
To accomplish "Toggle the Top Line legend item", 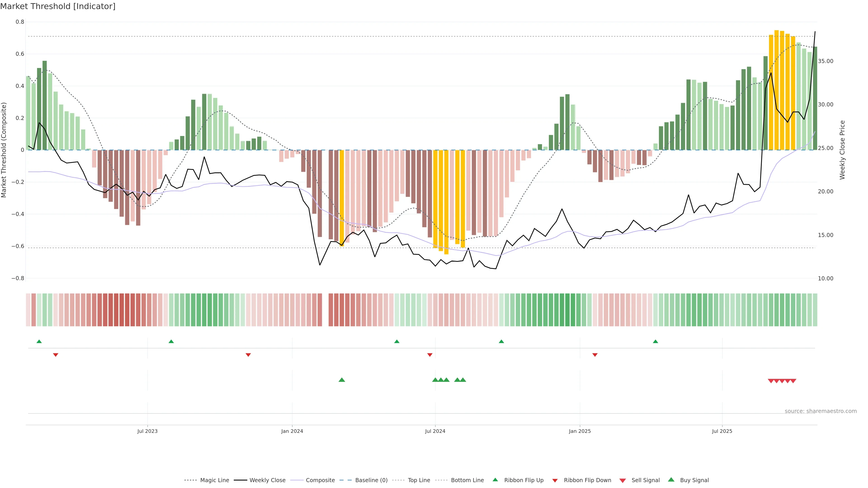I will pyautogui.click(x=419, y=480).
